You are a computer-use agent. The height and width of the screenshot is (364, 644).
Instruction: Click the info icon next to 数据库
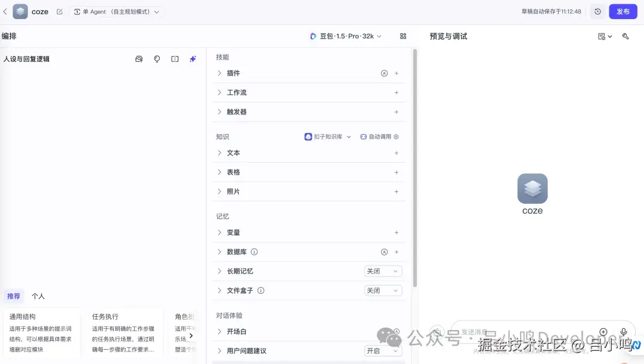254,252
